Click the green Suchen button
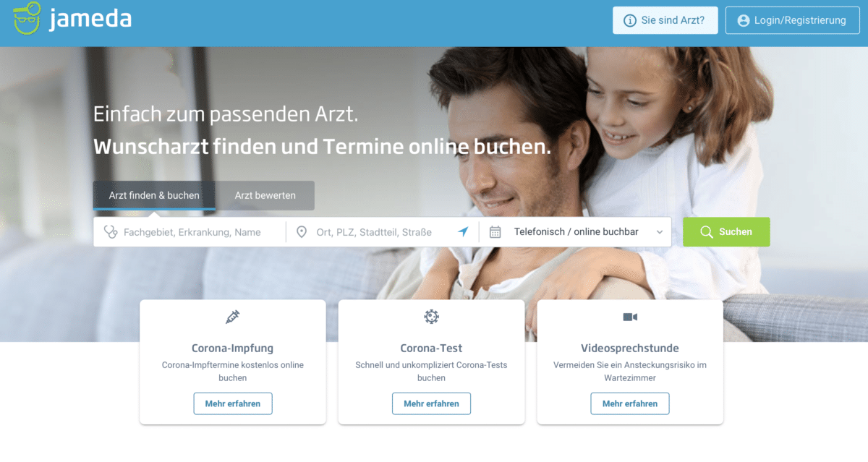This screenshot has width=868, height=462. click(726, 232)
